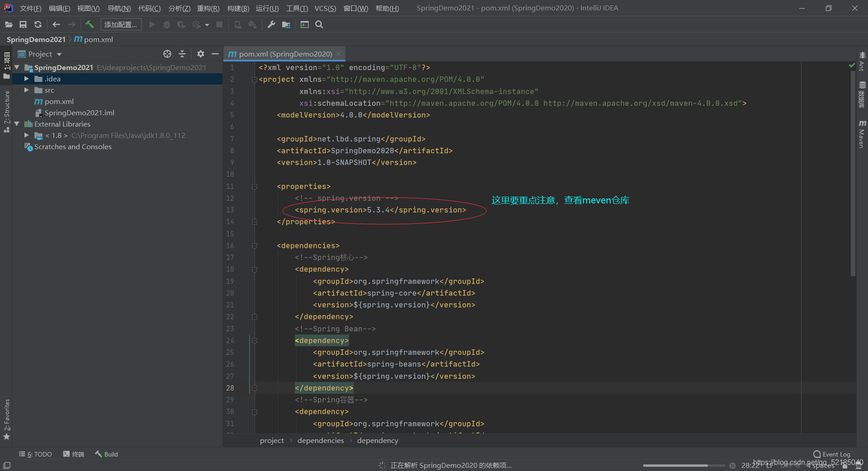Screen dimensions: 868x471
Task: Fold the properties block at line 11
Action: 255,186
